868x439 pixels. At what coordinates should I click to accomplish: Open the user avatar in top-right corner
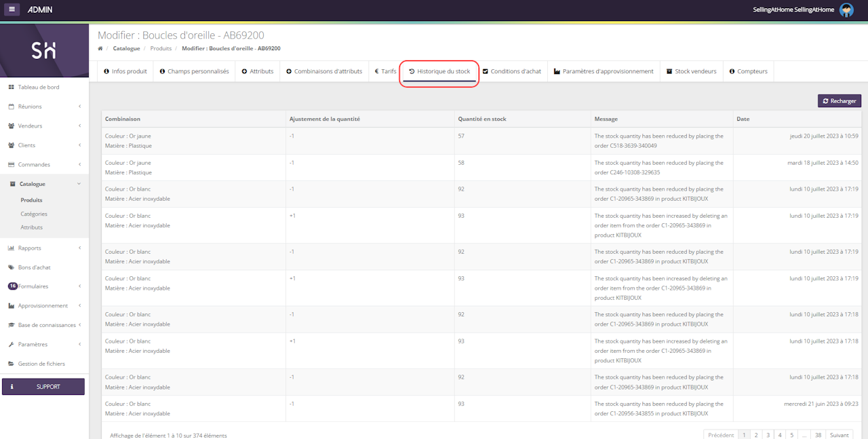pyautogui.click(x=846, y=9)
